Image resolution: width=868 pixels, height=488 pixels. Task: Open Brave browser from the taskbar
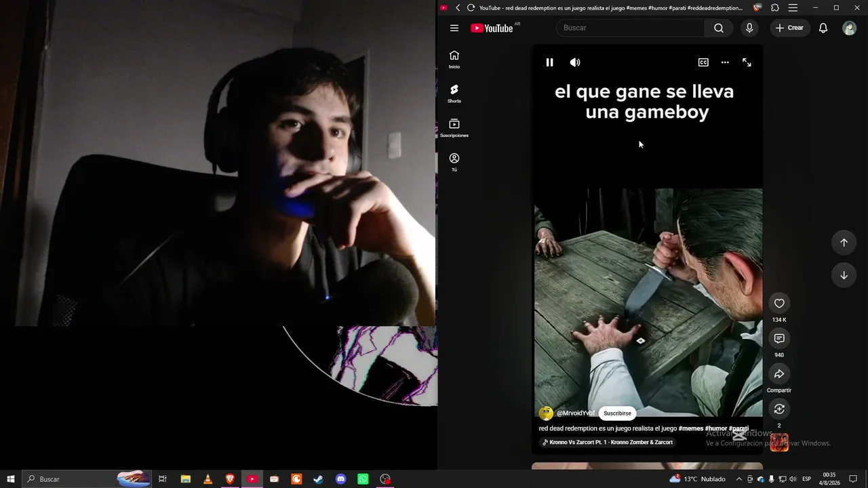pyautogui.click(x=230, y=479)
